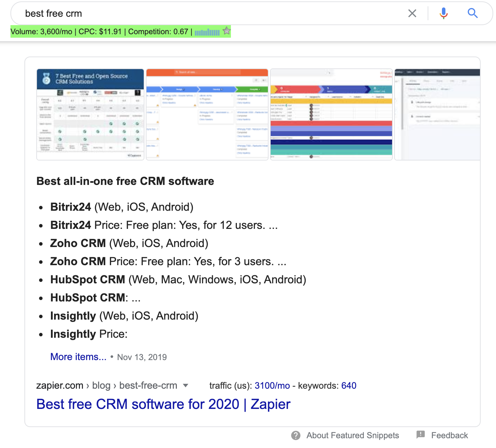Click the Feedback flag icon
The image size is (496, 448).
[421, 435]
